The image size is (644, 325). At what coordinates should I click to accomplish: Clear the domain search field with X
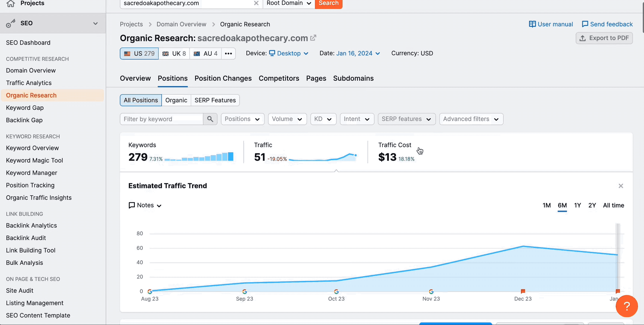click(256, 3)
